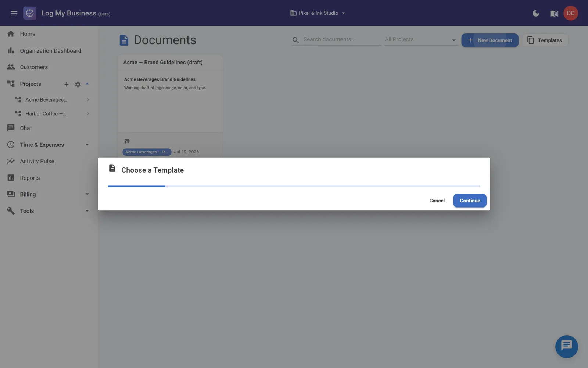Click the Customers people icon
Viewport: 588px width, 368px height.
point(11,67)
